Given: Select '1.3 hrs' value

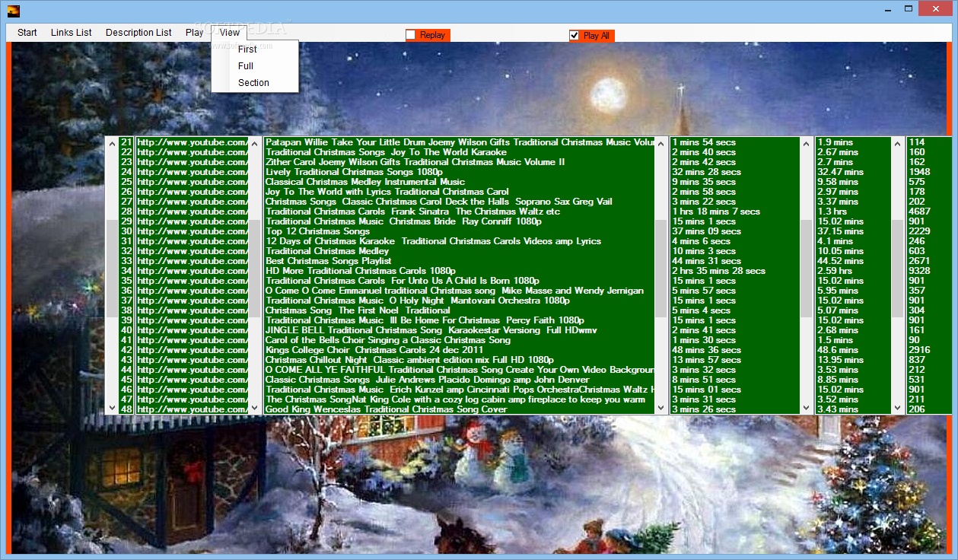Looking at the screenshot, I should tap(832, 212).
